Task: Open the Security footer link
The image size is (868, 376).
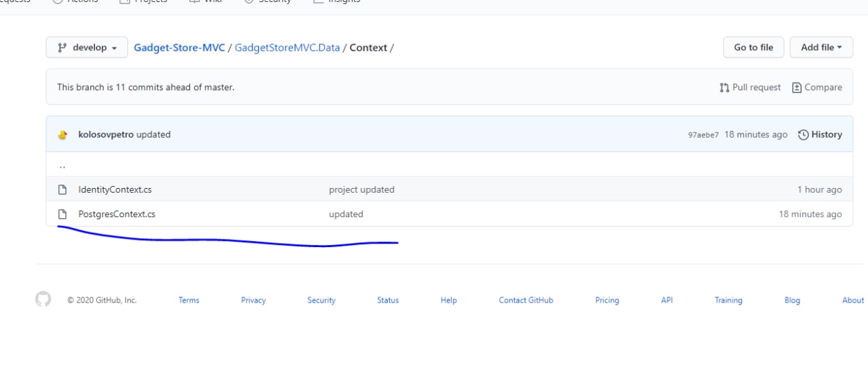Action: click(321, 300)
